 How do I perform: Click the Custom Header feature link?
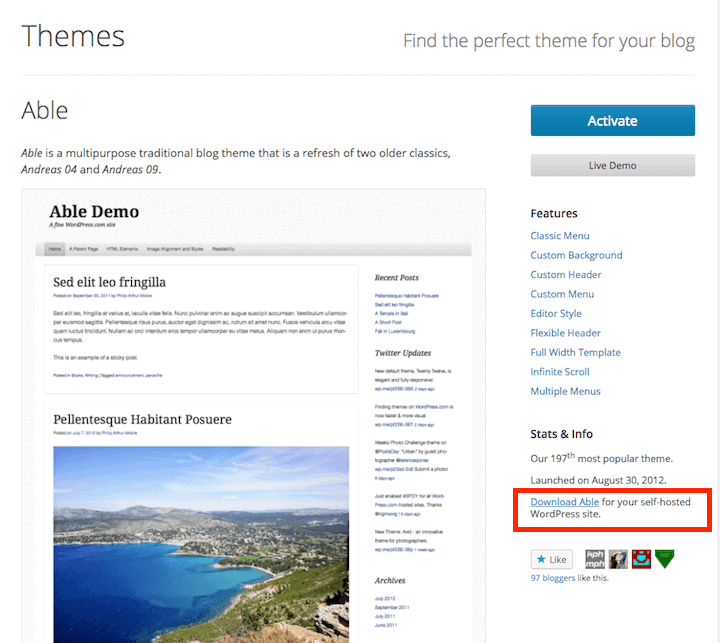[566, 275]
